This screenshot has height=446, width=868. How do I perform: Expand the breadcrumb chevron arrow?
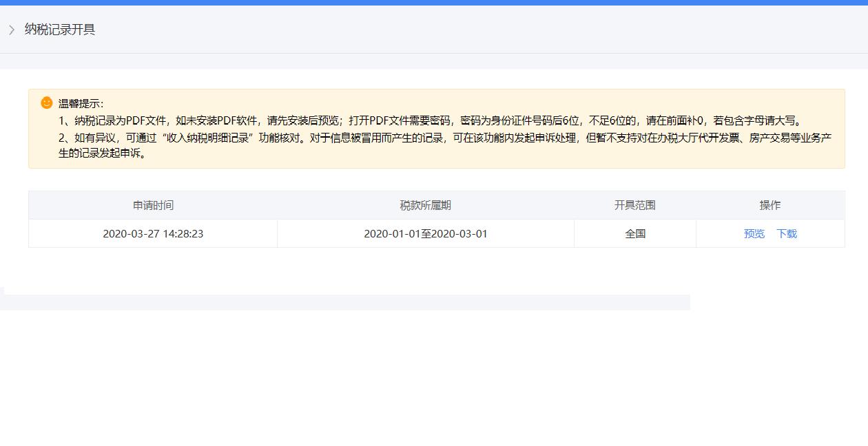[x=12, y=30]
